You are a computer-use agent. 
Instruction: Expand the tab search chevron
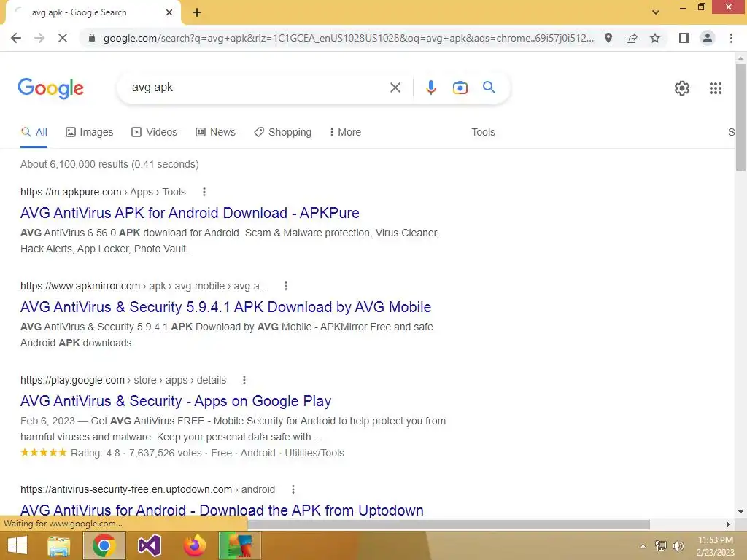tap(656, 12)
